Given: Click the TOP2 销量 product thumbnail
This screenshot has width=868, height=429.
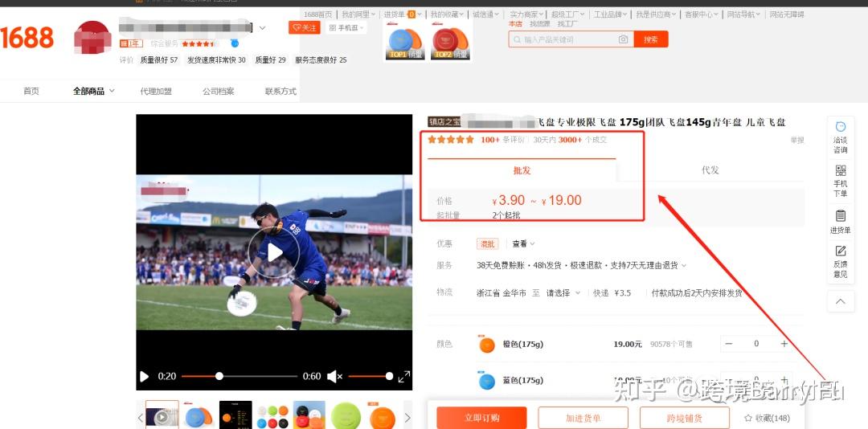Looking at the screenshot, I should coord(451,42).
